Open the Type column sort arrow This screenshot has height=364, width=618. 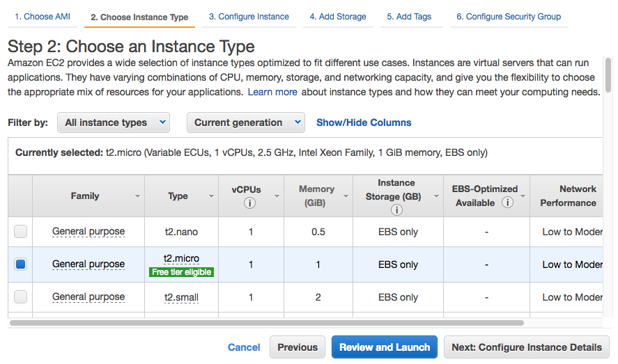click(x=211, y=197)
